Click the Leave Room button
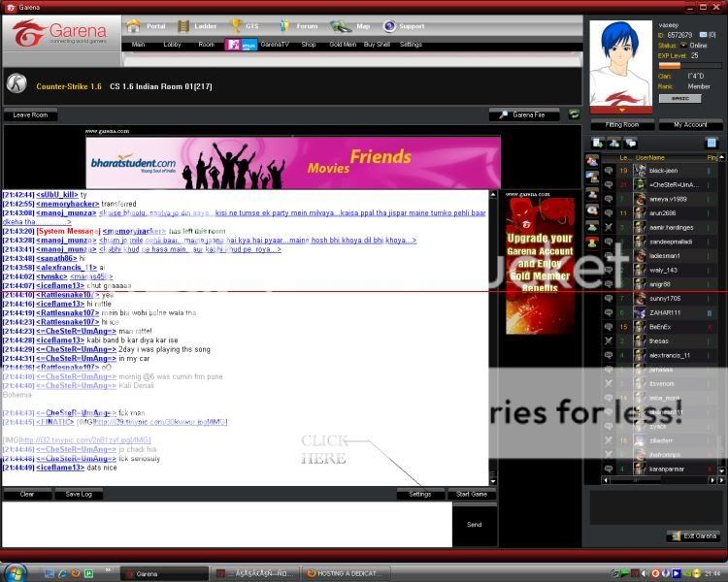 click(x=31, y=114)
